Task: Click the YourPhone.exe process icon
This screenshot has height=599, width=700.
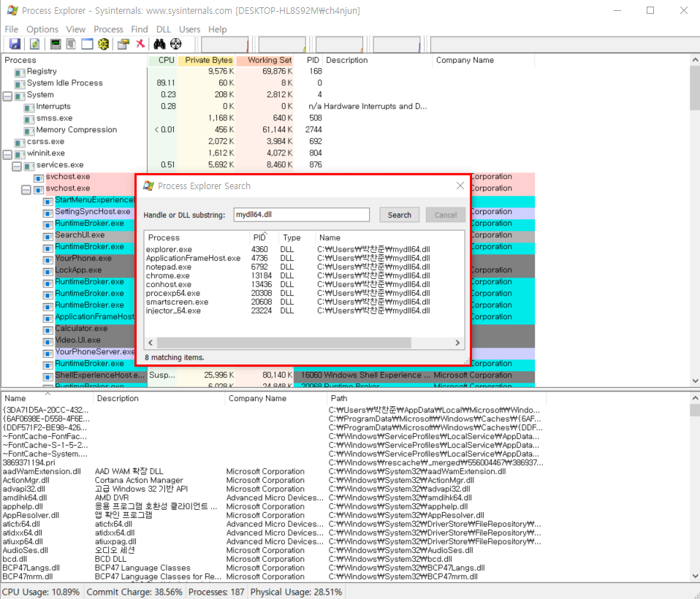Action: [47, 259]
